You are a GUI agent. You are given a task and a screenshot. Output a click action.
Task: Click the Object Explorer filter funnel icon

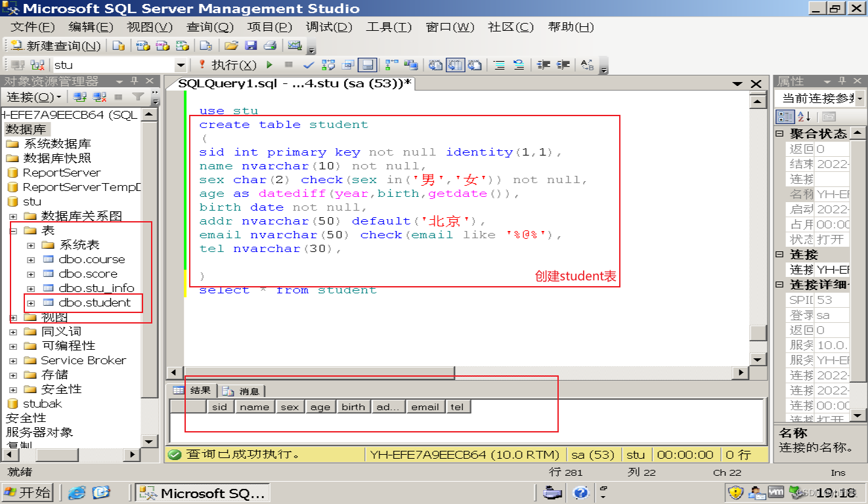pos(138,97)
